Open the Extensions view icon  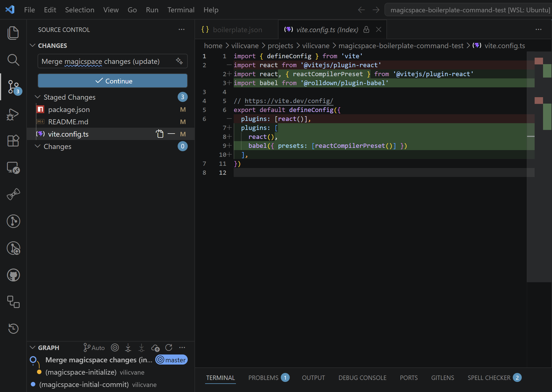point(13,141)
